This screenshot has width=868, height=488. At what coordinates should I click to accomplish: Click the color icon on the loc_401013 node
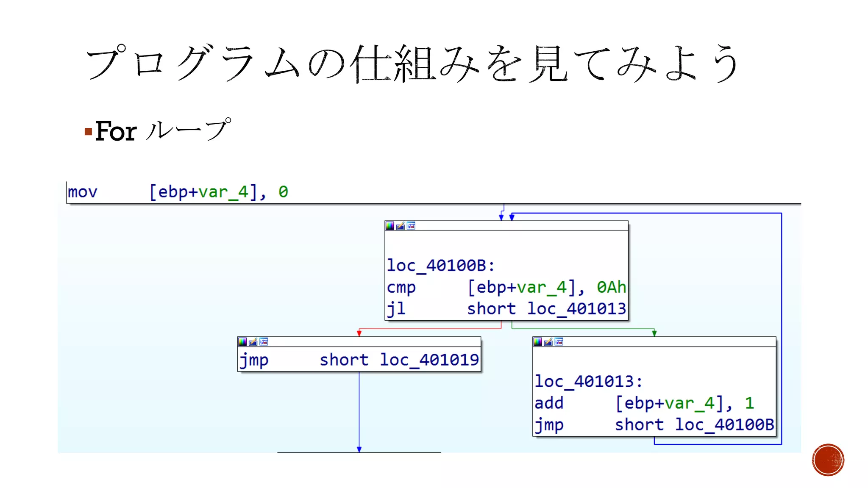(537, 342)
